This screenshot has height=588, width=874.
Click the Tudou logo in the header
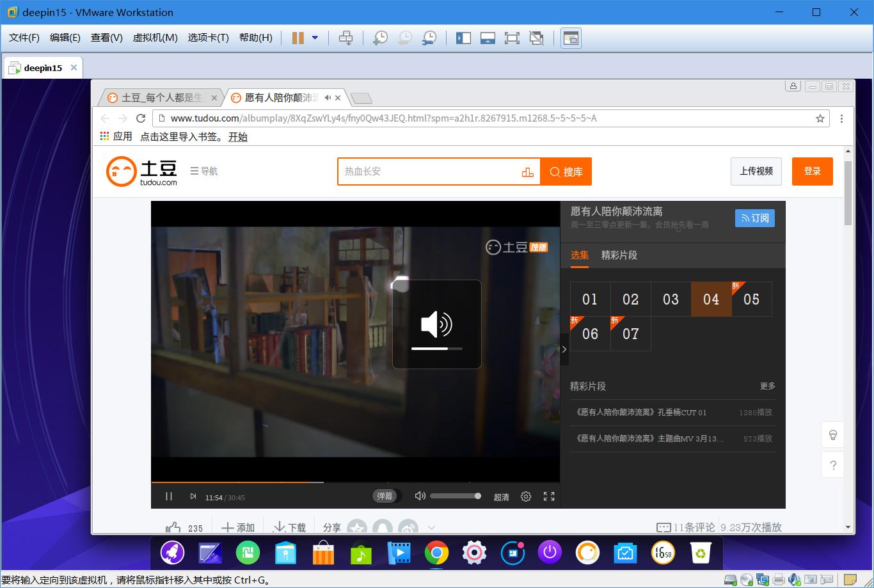pos(141,171)
